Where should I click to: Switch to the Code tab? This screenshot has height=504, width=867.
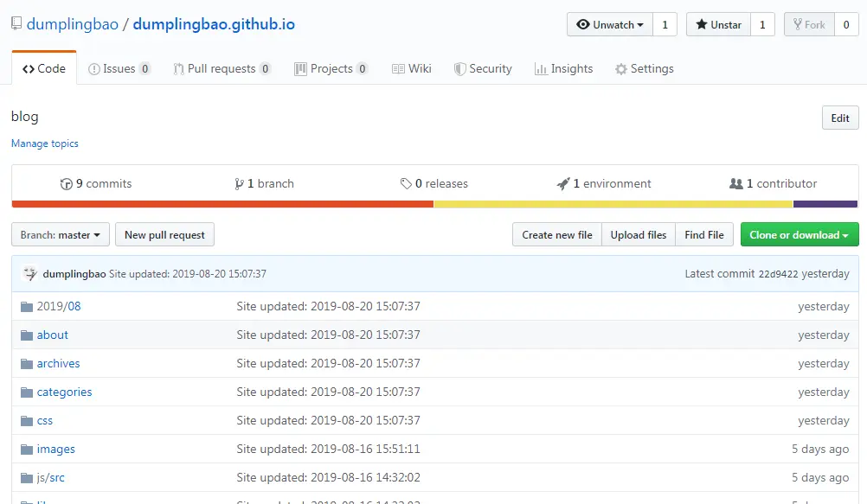[44, 68]
